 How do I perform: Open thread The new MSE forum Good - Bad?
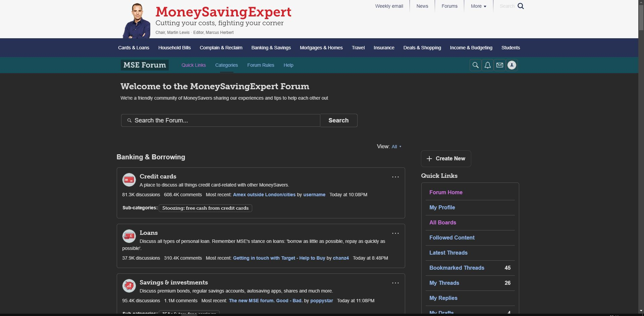266,301
